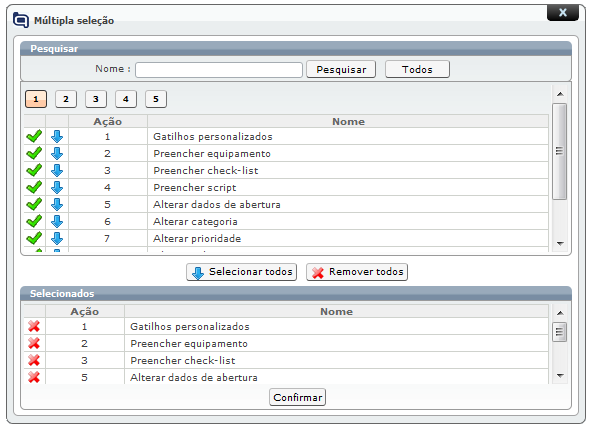The image size is (591, 427).
Task: Toggle green checkmark for Preencher check-list row
Action: tap(34, 170)
